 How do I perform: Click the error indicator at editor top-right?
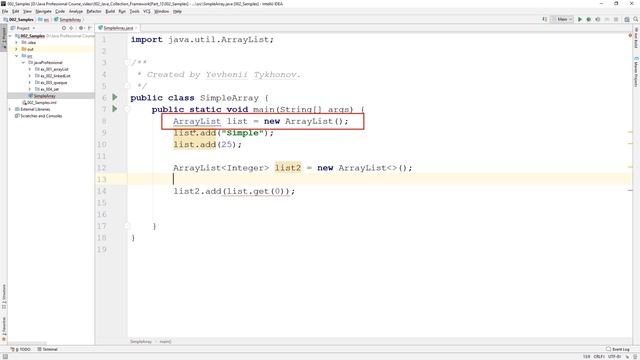click(630, 36)
